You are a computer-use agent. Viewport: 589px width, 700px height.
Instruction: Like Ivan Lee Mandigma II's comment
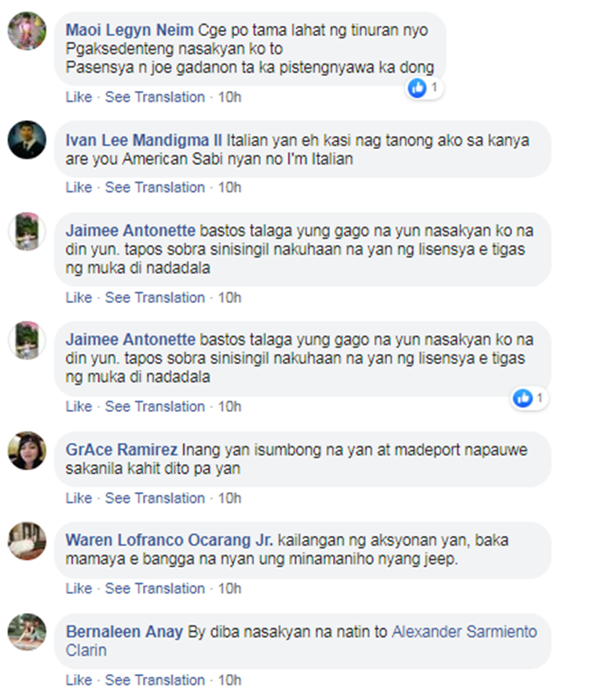(x=79, y=187)
